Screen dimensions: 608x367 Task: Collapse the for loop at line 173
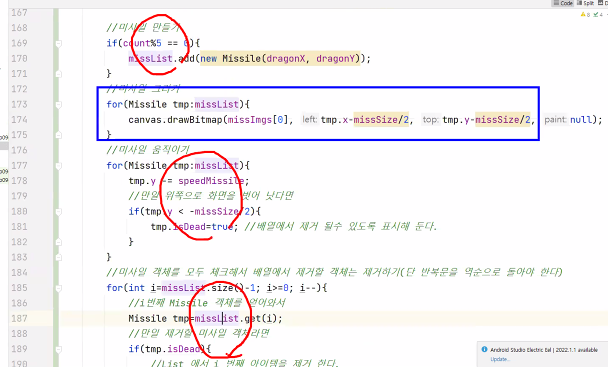[x=58, y=105]
